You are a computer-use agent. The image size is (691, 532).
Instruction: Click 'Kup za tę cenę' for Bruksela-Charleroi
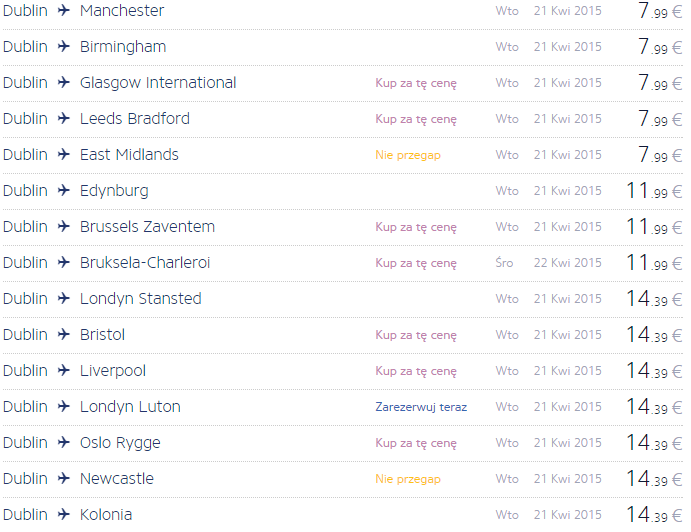click(416, 263)
